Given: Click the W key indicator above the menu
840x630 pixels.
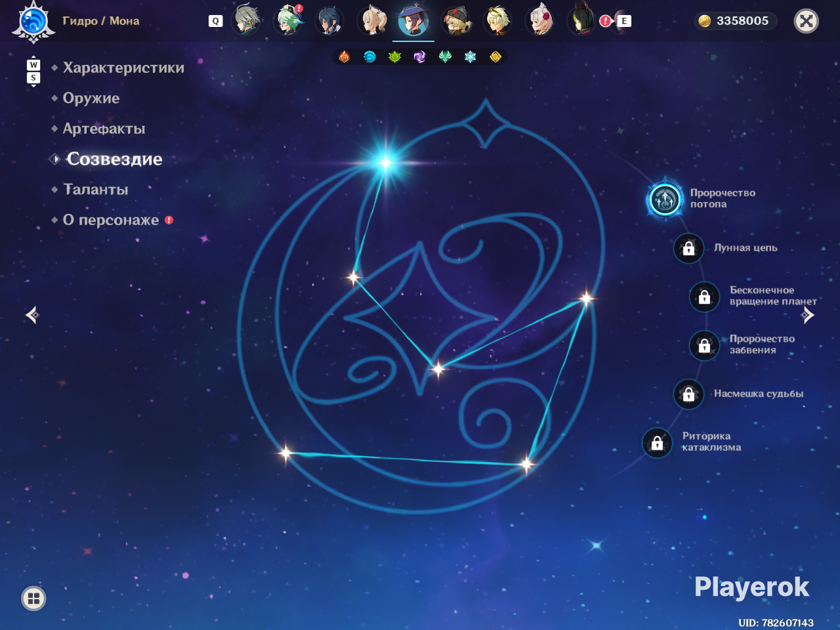Looking at the screenshot, I should click(x=33, y=65).
